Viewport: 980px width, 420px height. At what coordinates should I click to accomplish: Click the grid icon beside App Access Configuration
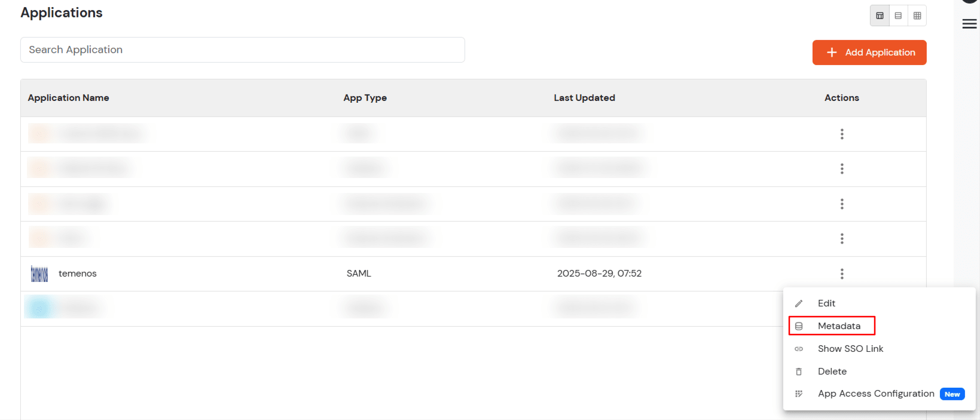pos(799,394)
